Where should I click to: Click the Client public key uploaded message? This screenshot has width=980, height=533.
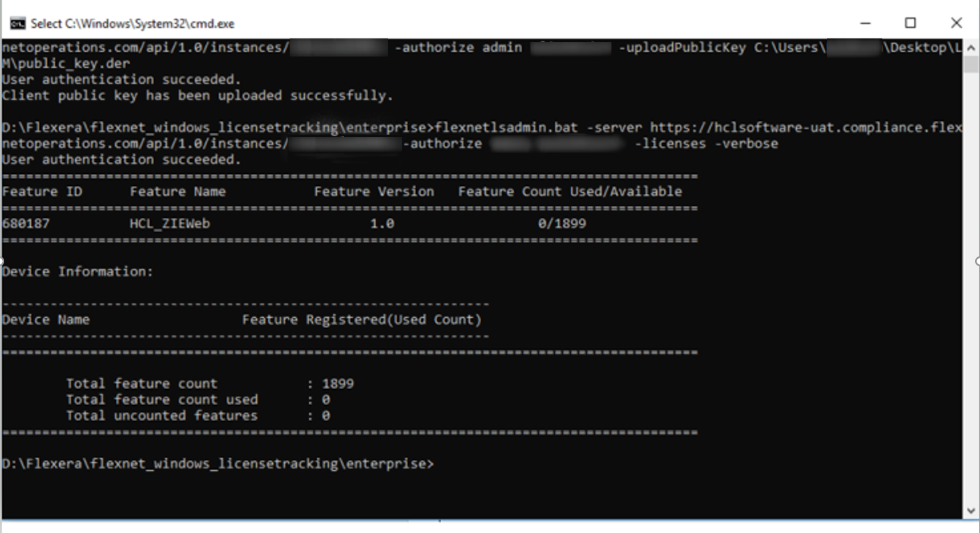click(198, 96)
